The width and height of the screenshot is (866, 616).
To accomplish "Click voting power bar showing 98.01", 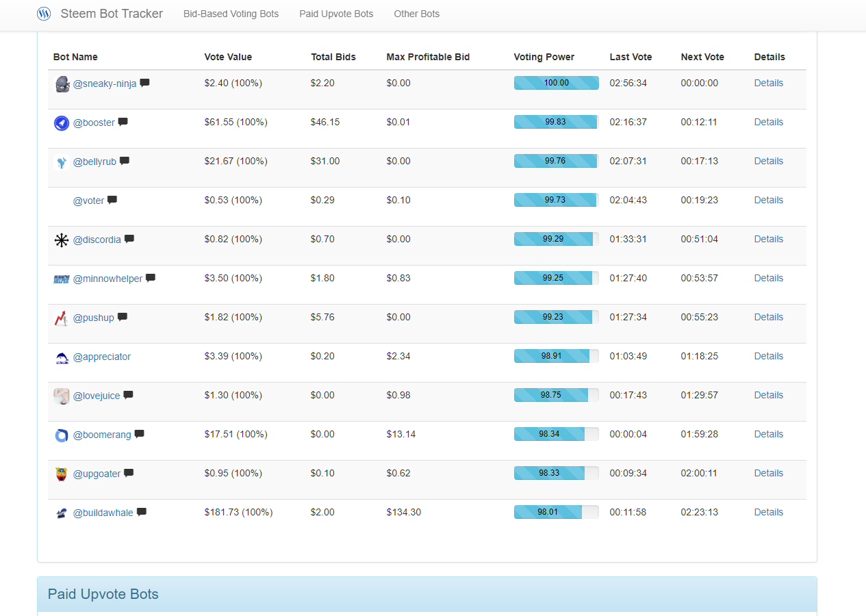I will (556, 512).
